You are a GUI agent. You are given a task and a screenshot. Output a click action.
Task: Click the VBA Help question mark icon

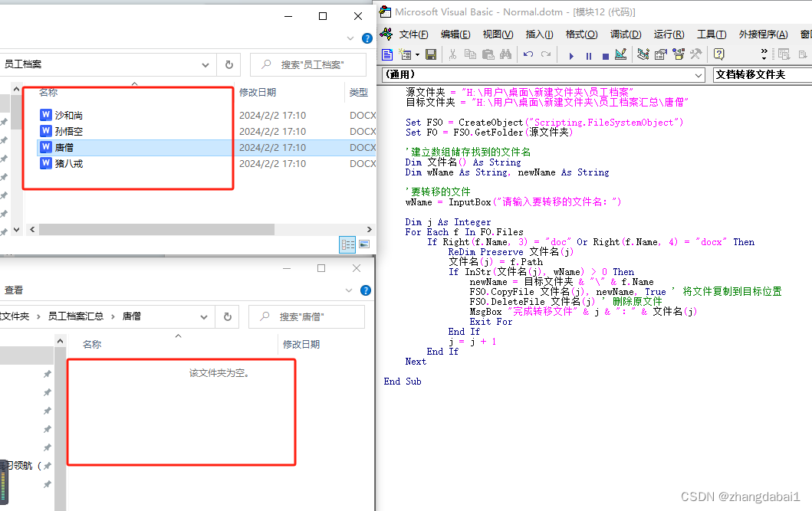[x=718, y=54]
